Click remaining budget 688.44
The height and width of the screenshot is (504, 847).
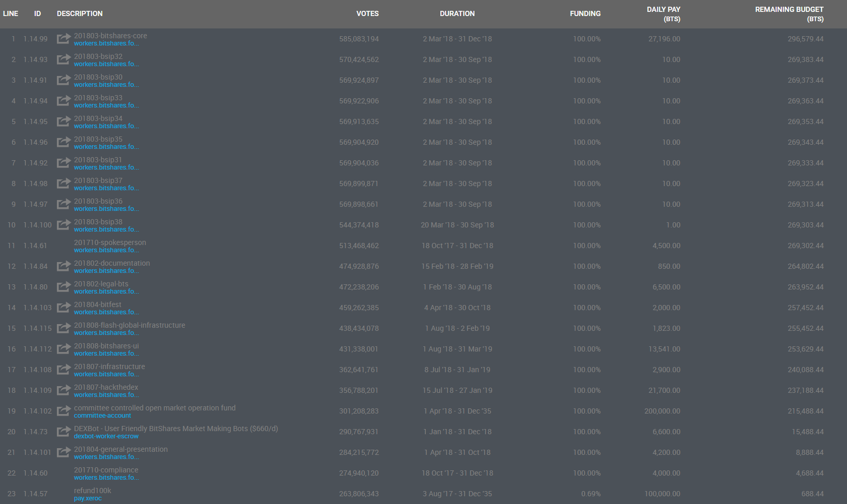(x=812, y=494)
